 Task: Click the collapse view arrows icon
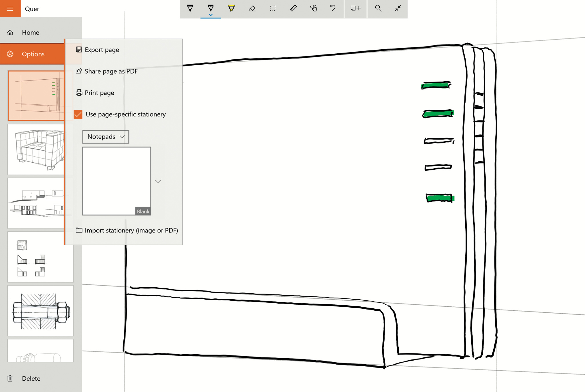click(x=398, y=8)
